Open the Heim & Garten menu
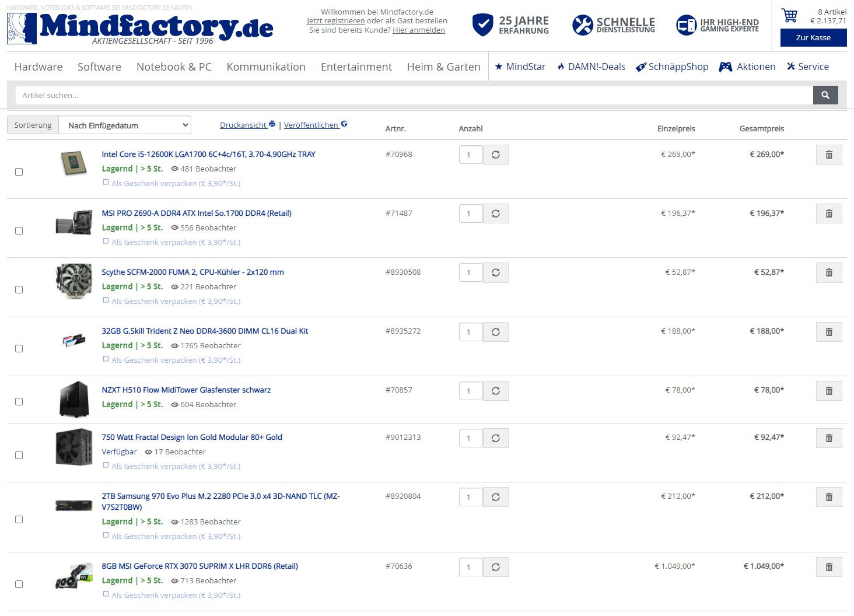The height and width of the screenshot is (616, 854). pyautogui.click(x=443, y=66)
